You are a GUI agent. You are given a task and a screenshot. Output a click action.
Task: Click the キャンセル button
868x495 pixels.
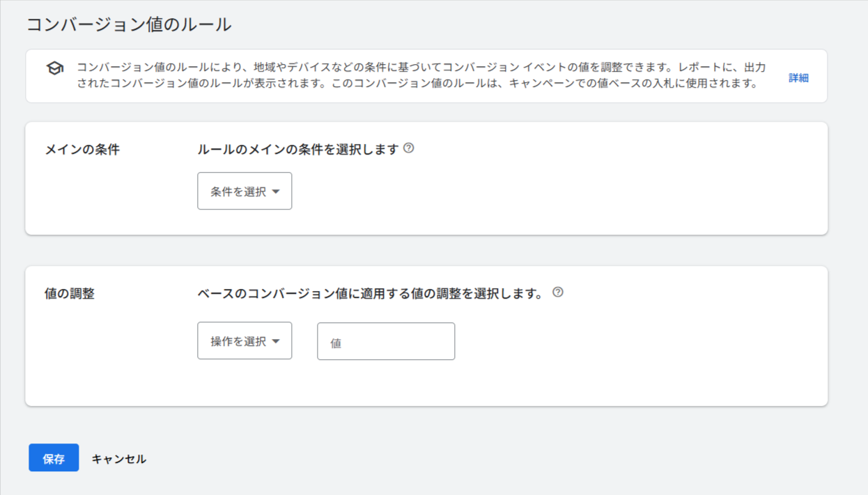coord(119,459)
